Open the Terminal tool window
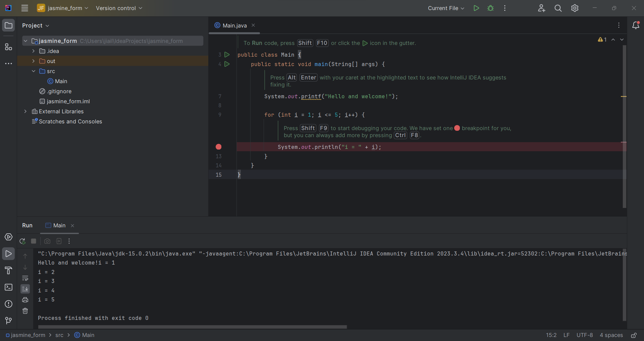Screen dimensions: 644x341 pyautogui.click(x=8, y=287)
